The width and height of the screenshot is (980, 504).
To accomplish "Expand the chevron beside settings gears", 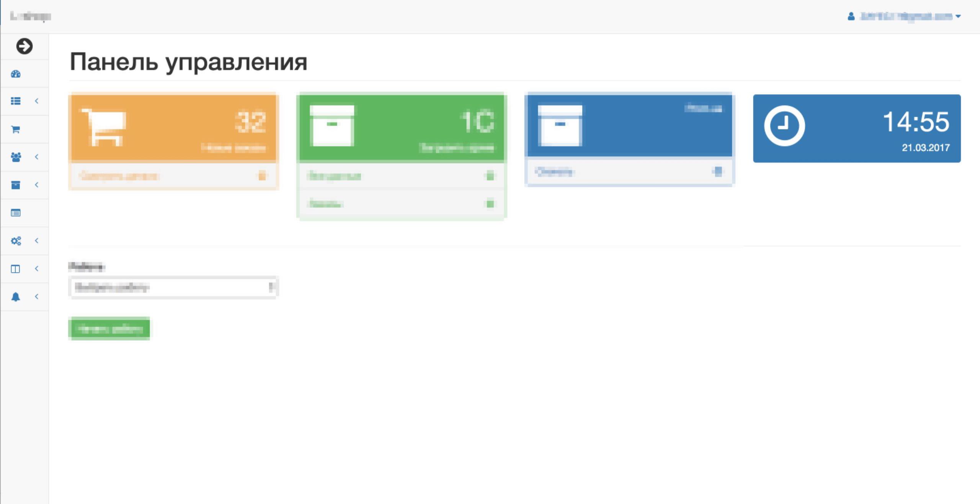I will (37, 241).
